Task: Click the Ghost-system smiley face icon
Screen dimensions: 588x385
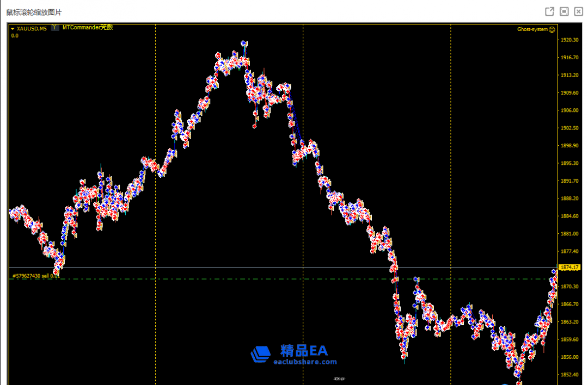Action: pyautogui.click(x=552, y=29)
